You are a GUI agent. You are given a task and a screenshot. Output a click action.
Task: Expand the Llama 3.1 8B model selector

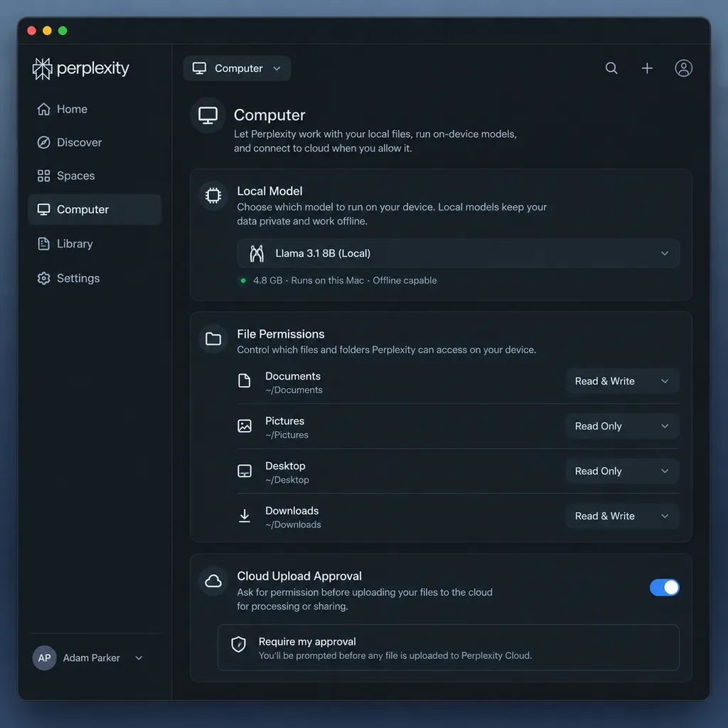tap(458, 254)
